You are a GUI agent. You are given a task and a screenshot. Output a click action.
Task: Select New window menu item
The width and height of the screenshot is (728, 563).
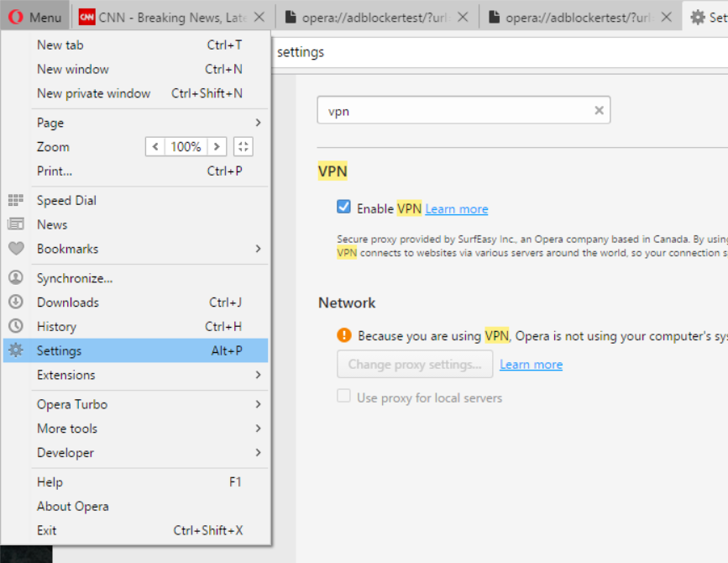coord(135,69)
